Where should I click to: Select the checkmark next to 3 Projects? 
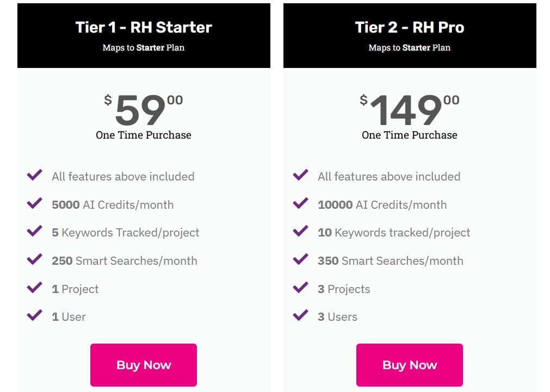[300, 288]
